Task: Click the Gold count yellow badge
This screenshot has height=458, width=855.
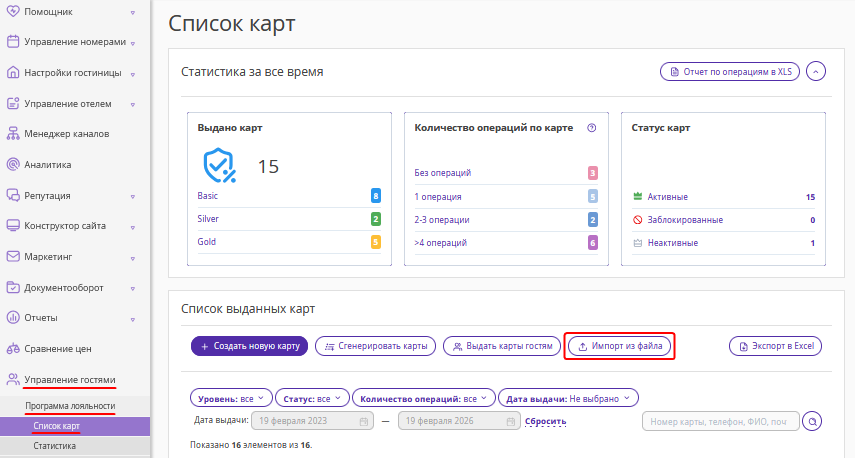Action: (376, 242)
